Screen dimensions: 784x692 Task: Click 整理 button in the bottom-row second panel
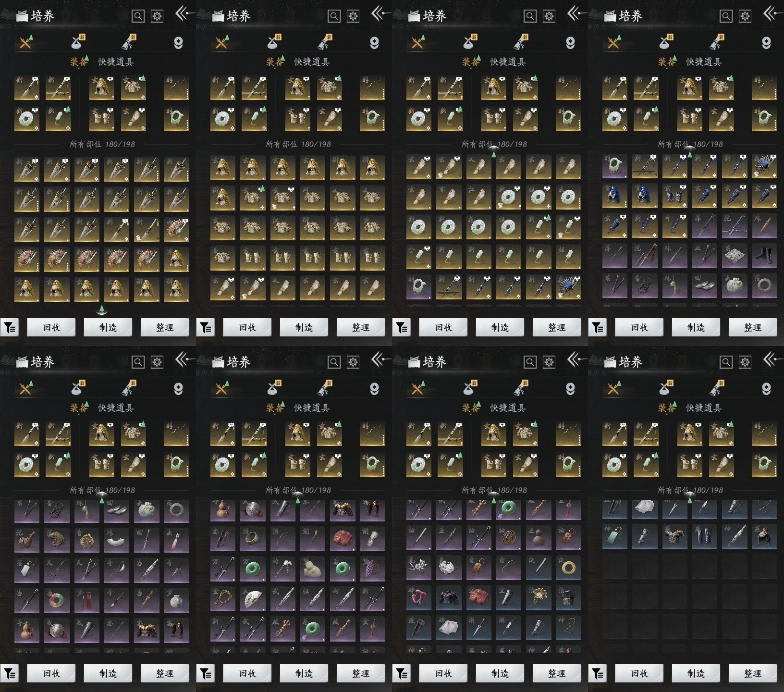(361, 673)
